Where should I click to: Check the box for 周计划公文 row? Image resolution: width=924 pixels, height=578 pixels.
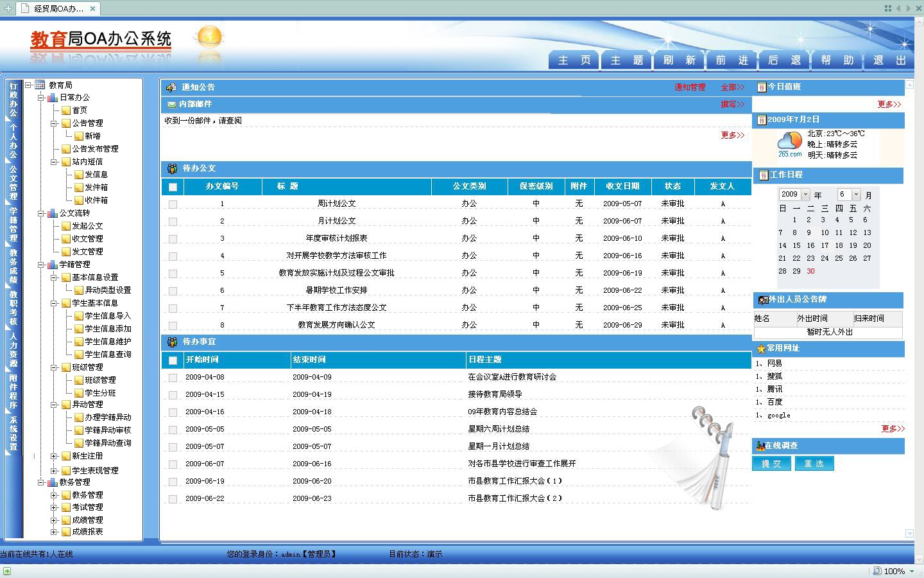point(173,204)
